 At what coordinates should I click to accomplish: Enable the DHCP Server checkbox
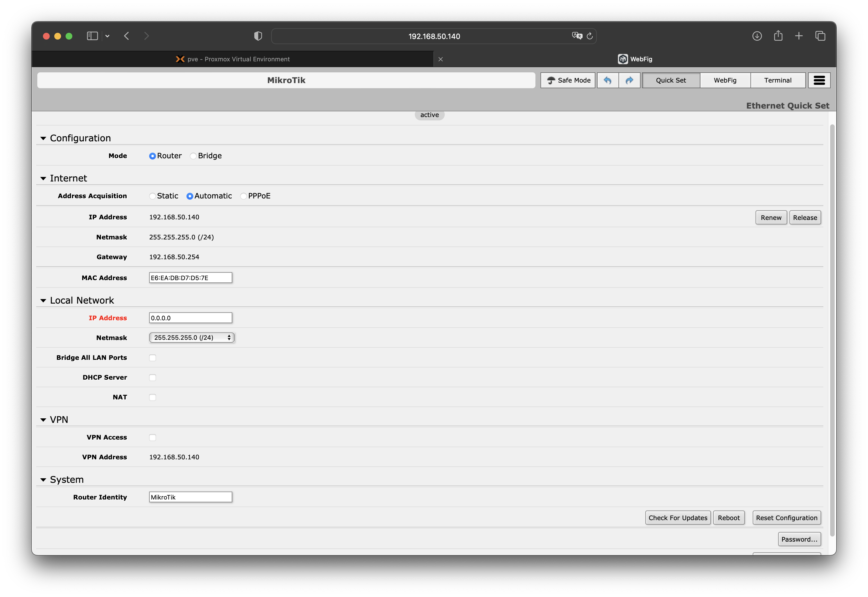pos(153,378)
